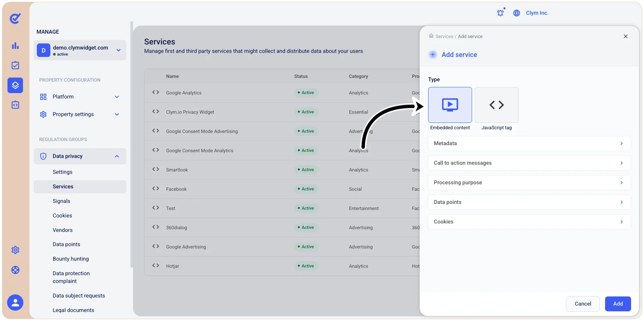Open the Vendors menu item
This screenshot has width=644, height=321.
pos(62,230)
